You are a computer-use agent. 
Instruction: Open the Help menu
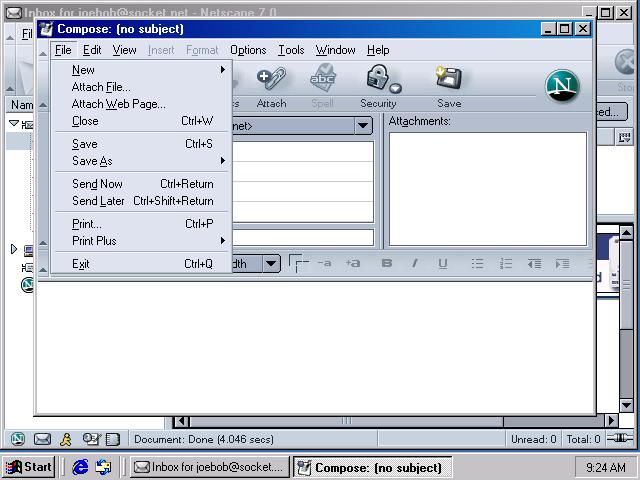pyautogui.click(x=378, y=50)
